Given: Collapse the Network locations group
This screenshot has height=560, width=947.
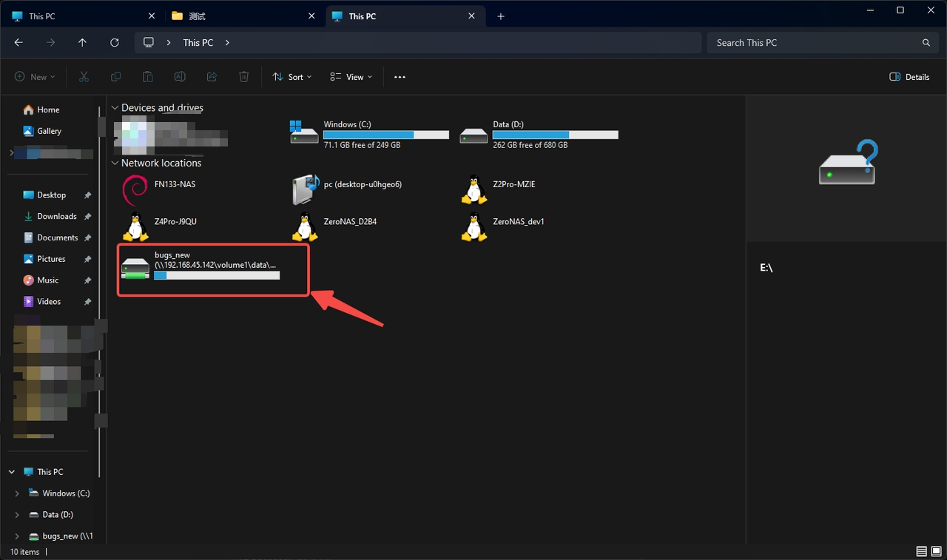Looking at the screenshot, I should click(115, 163).
